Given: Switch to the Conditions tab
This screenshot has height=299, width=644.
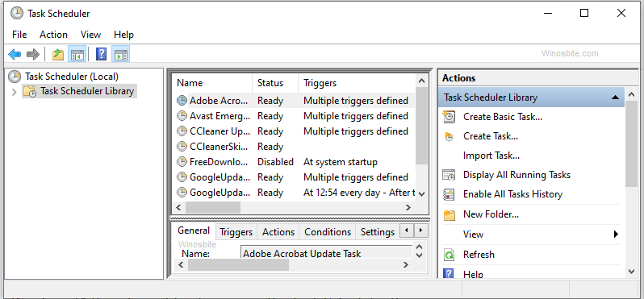Looking at the screenshot, I should click(328, 232).
